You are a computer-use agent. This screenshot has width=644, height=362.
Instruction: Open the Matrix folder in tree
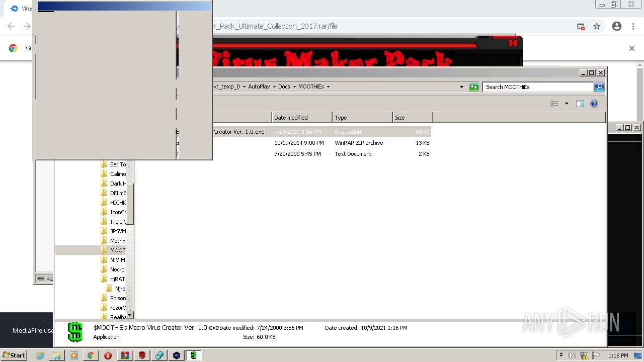click(x=113, y=241)
